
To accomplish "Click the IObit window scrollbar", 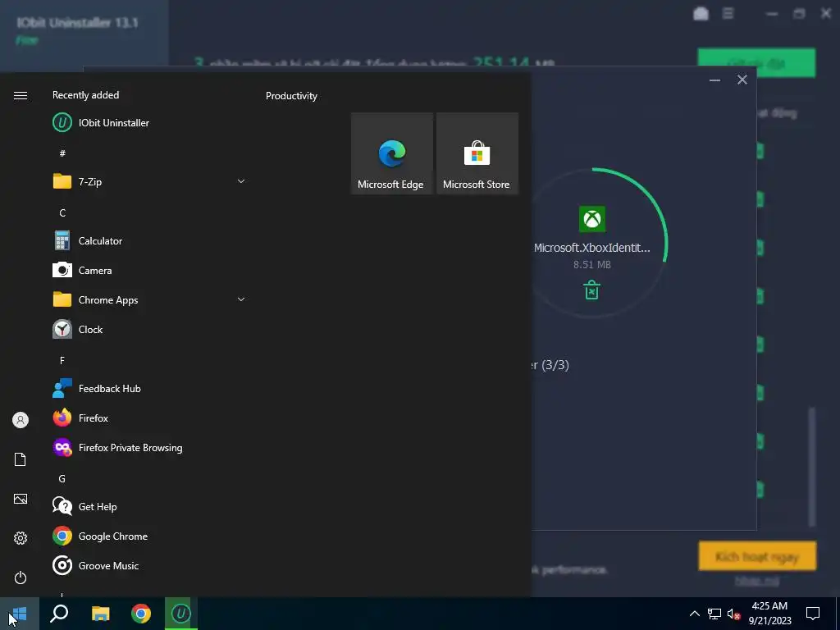I will tap(811, 466).
